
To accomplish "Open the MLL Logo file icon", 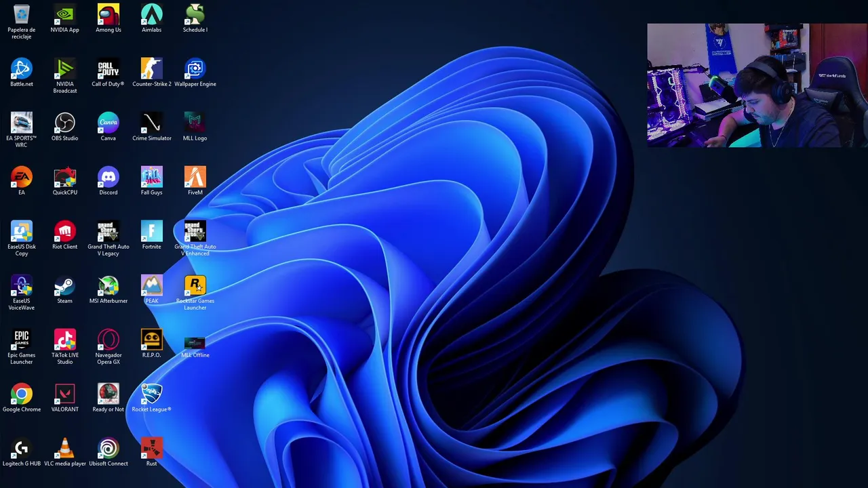I will 195,123.
